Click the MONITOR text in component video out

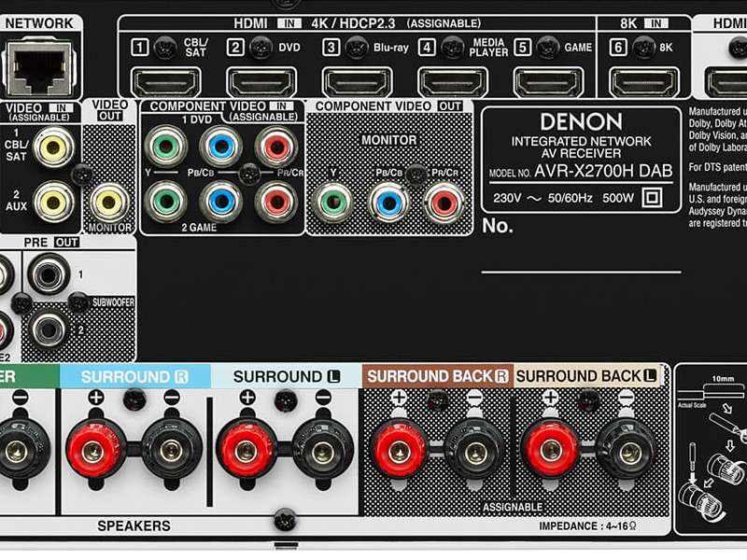[x=388, y=140]
